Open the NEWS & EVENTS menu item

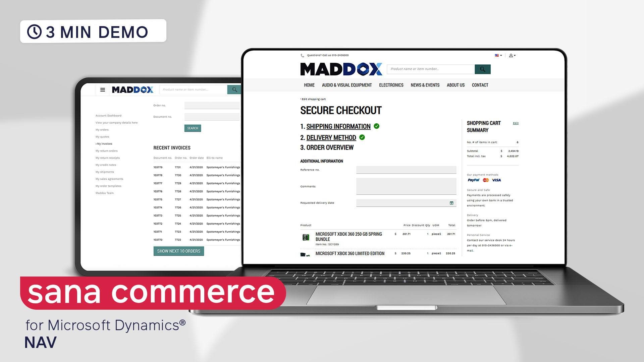tap(425, 85)
